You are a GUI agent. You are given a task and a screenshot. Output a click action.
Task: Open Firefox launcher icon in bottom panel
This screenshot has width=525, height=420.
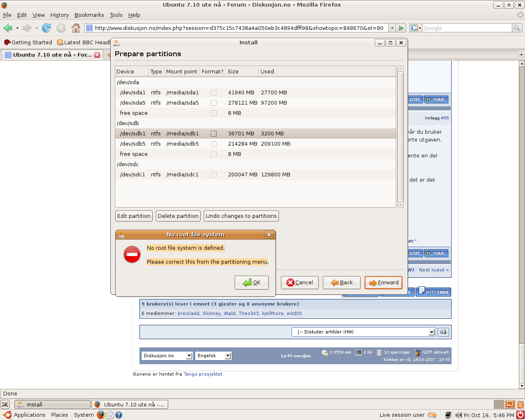click(x=101, y=415)
